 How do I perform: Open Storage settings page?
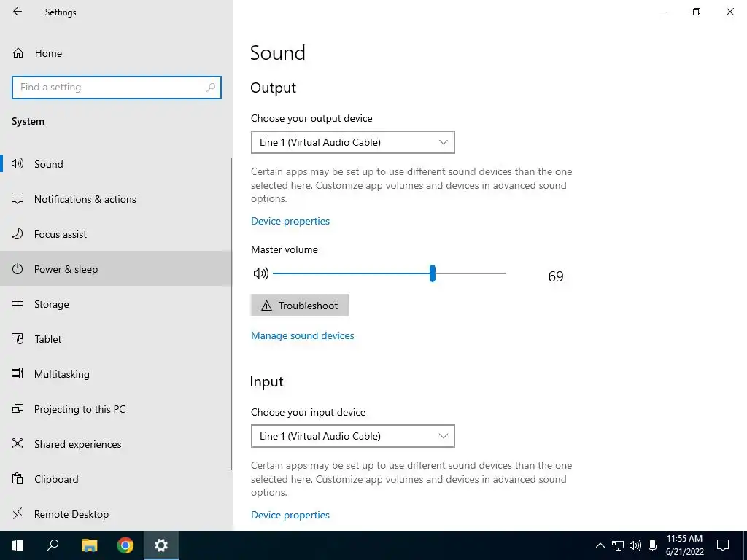pos(116,304)
